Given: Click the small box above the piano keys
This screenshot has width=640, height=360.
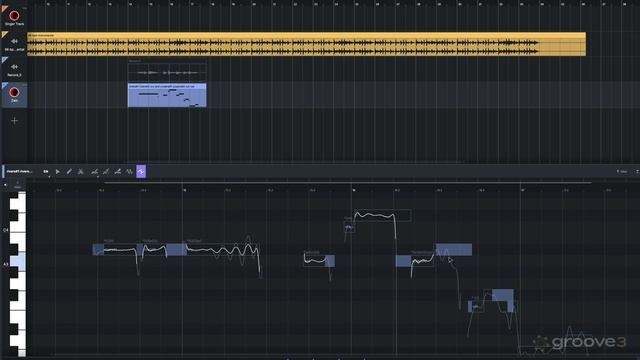Looking at the screenshot, I should pyautogui.click(x=18, y=185).
